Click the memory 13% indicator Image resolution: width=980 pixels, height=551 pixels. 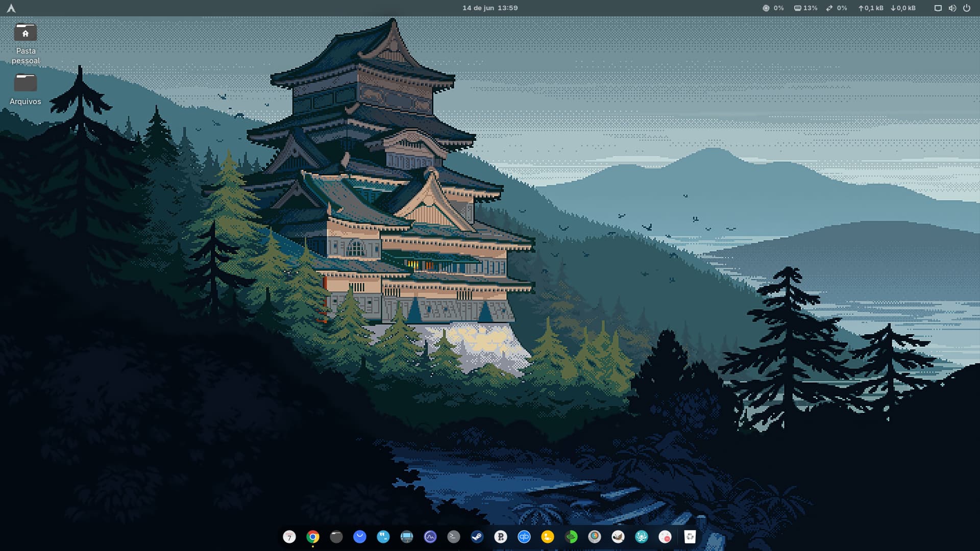click(805, 8)
